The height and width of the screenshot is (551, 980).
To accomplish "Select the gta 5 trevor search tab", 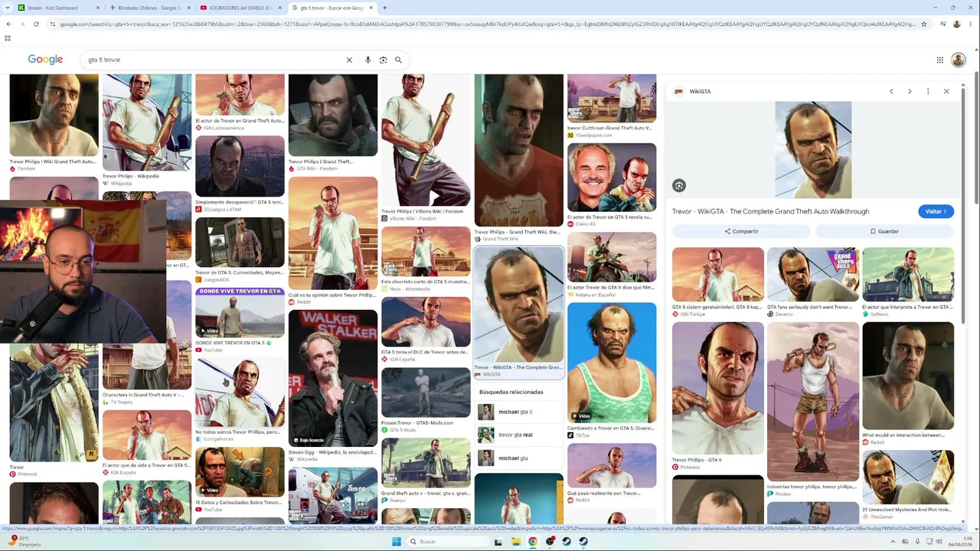I will tap(331, 8).
